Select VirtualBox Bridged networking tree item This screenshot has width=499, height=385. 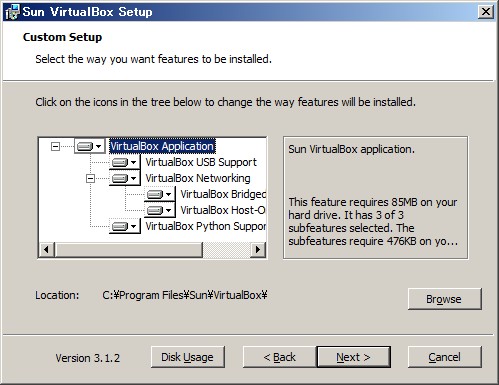(223, 194)
